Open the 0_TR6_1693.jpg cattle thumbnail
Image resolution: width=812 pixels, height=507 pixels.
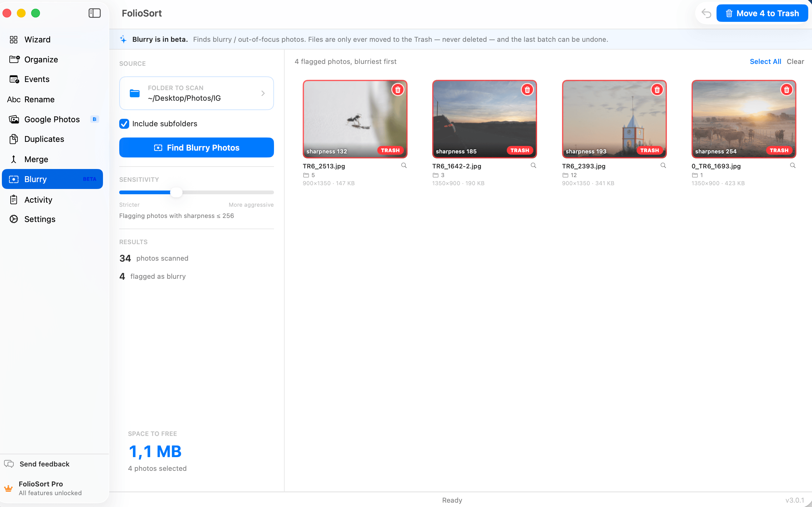(744, 119)
